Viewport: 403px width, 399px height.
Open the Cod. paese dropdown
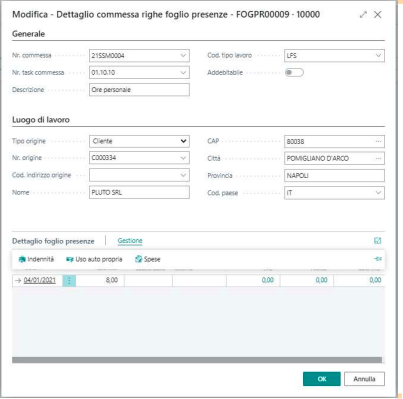[x=378, y=193]
